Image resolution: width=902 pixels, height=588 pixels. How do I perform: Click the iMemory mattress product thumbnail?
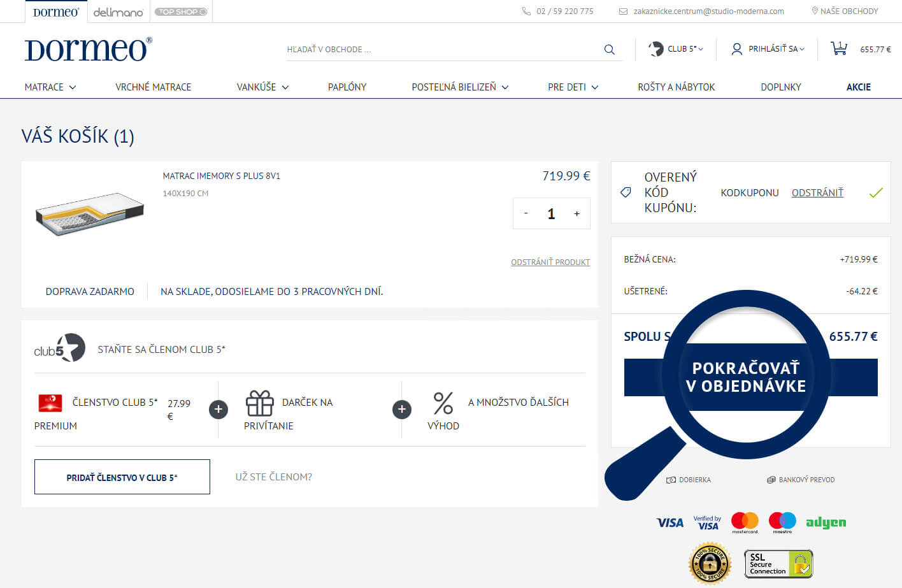coord(90,214)
